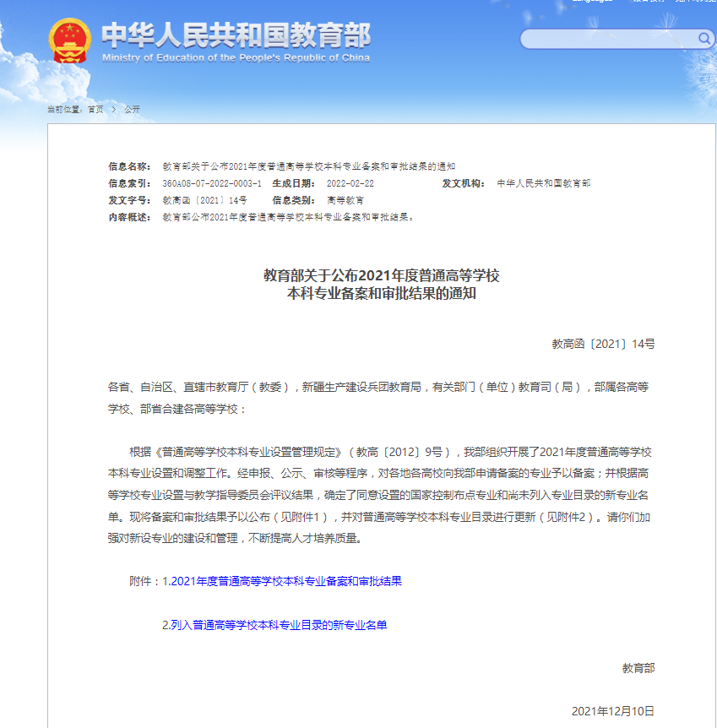Click the magnifier search icon

(704, 39)
